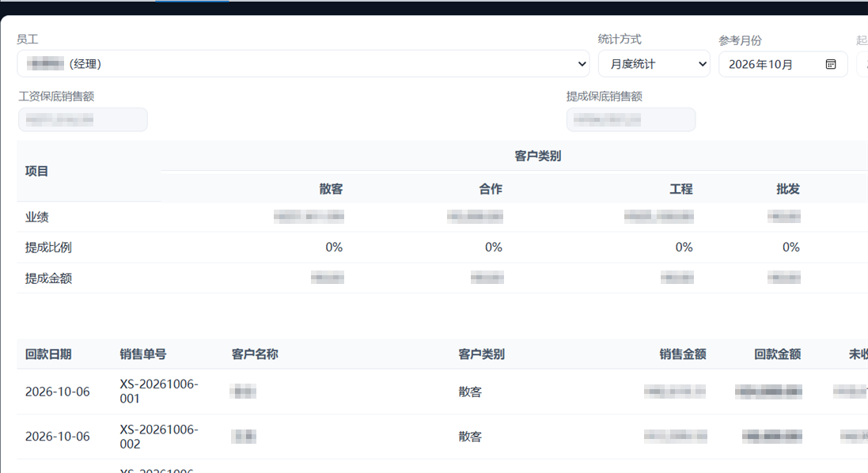Click the 提成保底销售额 input field
The width and height of the screenshot is (868, 473).
631,119
